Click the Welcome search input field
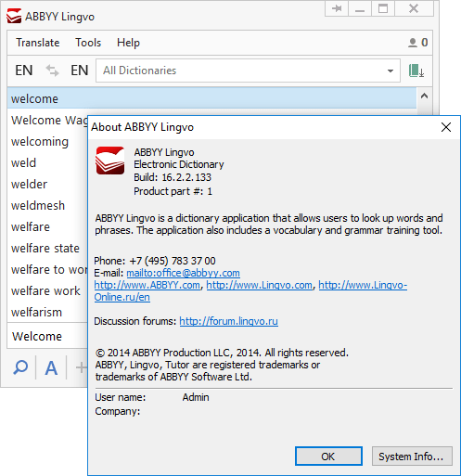The image size is (461, 476). (47, 336)
